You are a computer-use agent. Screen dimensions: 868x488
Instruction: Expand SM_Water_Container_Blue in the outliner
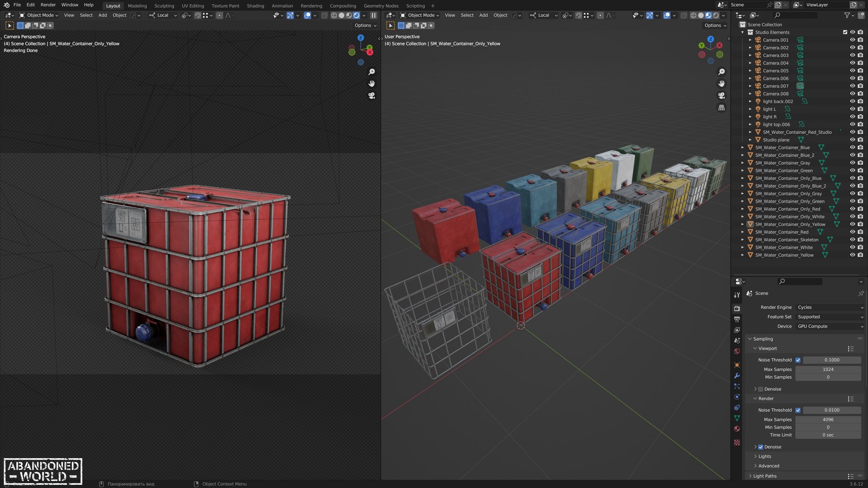(x=742, y=147)
